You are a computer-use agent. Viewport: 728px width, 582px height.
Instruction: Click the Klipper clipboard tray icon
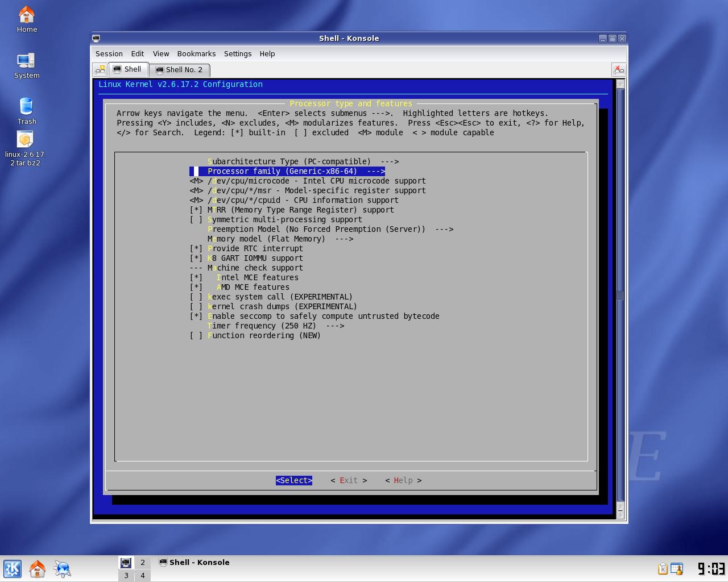click(x=663, y=568)
